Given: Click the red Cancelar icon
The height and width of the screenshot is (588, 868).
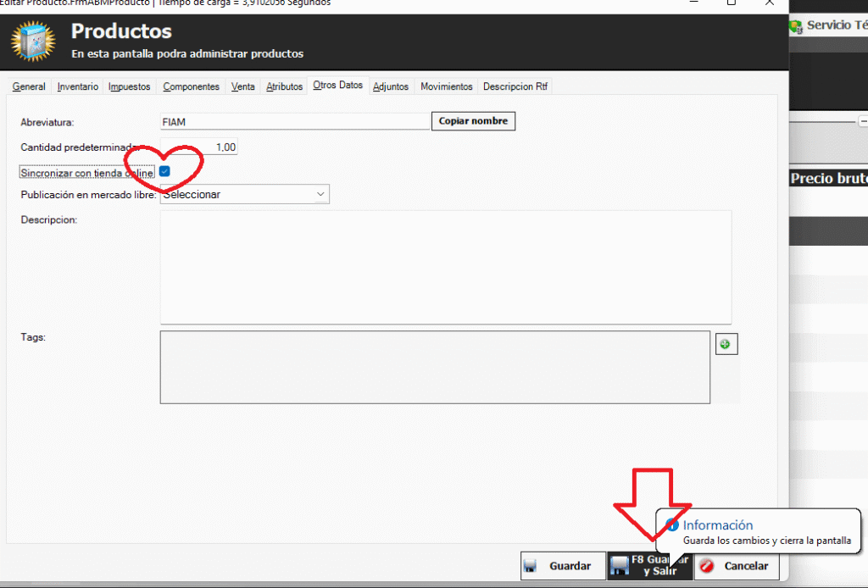Looking at the screenshot, I should [707, 566].
